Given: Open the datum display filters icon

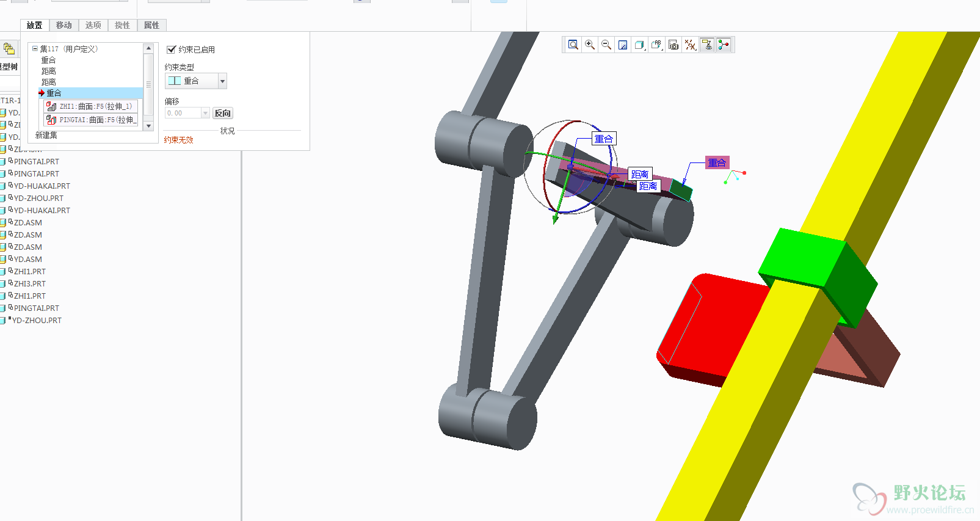Looking at the screenshot, I should pos(690,45).
